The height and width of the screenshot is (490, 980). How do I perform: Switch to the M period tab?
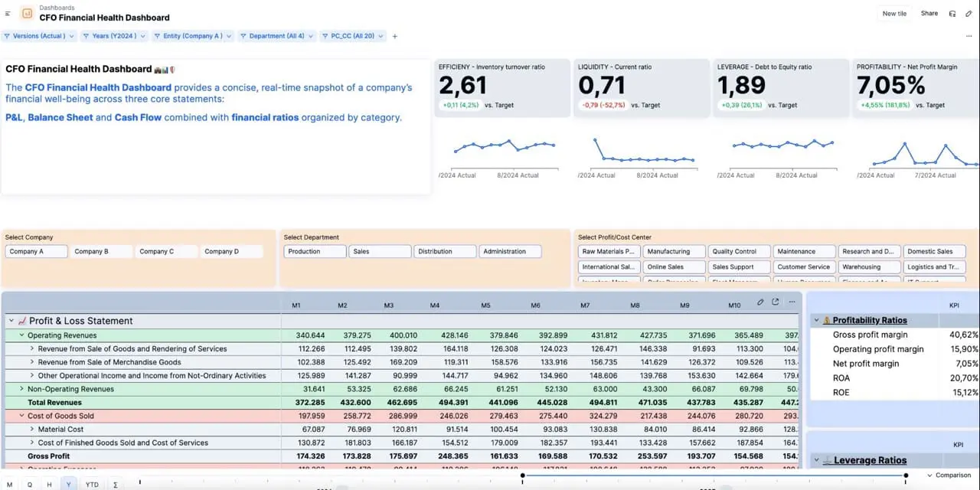[9, 485]
